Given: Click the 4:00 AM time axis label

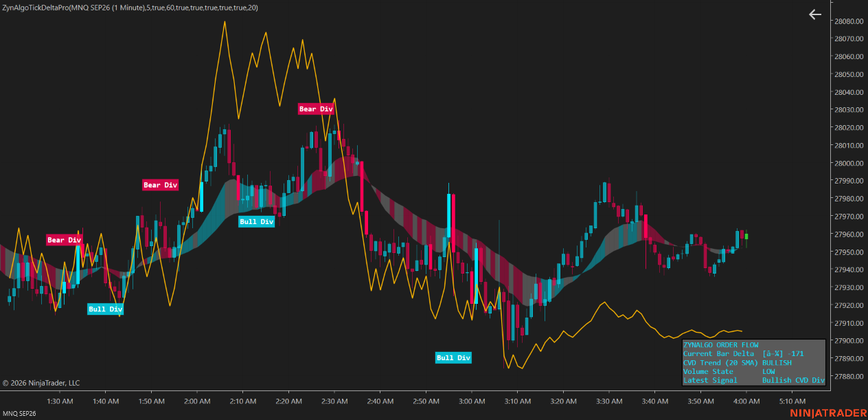Looking at the screenshot, I should 746,401.
